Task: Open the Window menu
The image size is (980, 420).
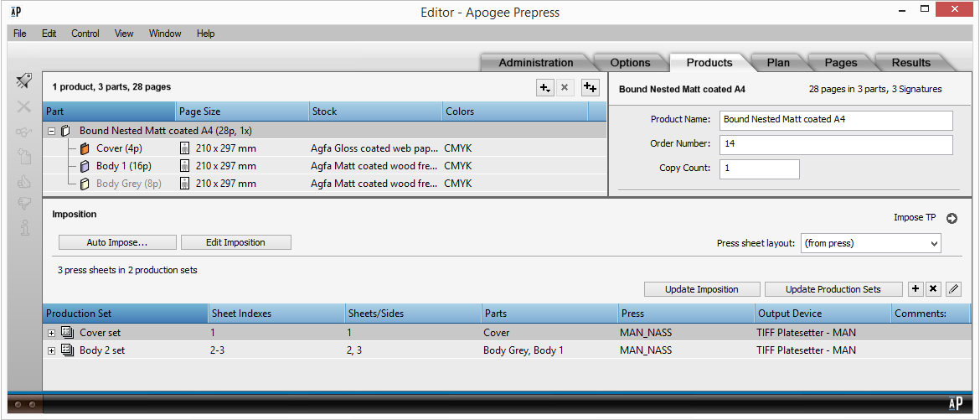Action: point(165,34)
